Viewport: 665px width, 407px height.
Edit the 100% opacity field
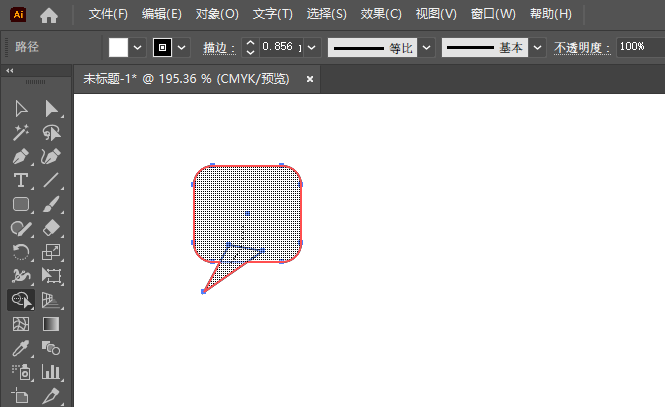(x=640, y=47)
